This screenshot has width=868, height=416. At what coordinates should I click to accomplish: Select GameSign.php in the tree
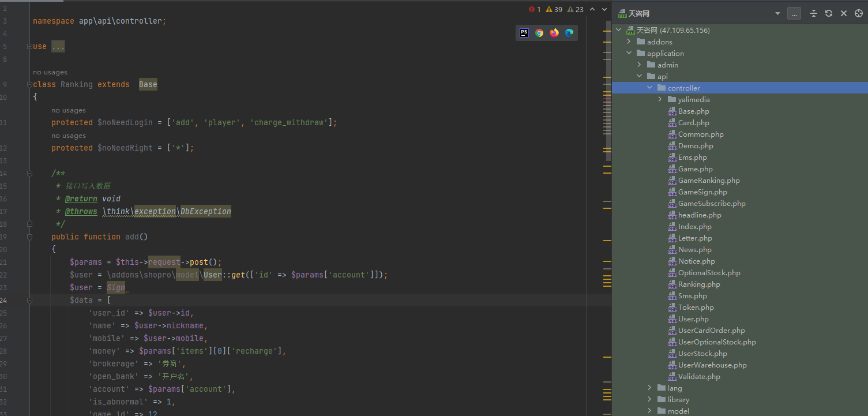702,192
